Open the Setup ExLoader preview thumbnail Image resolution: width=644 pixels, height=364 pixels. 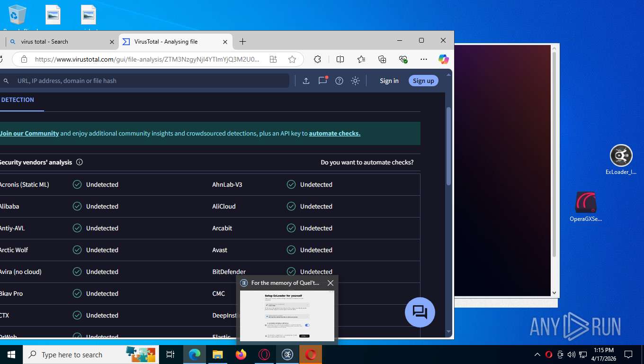click(x=287, y=316)
